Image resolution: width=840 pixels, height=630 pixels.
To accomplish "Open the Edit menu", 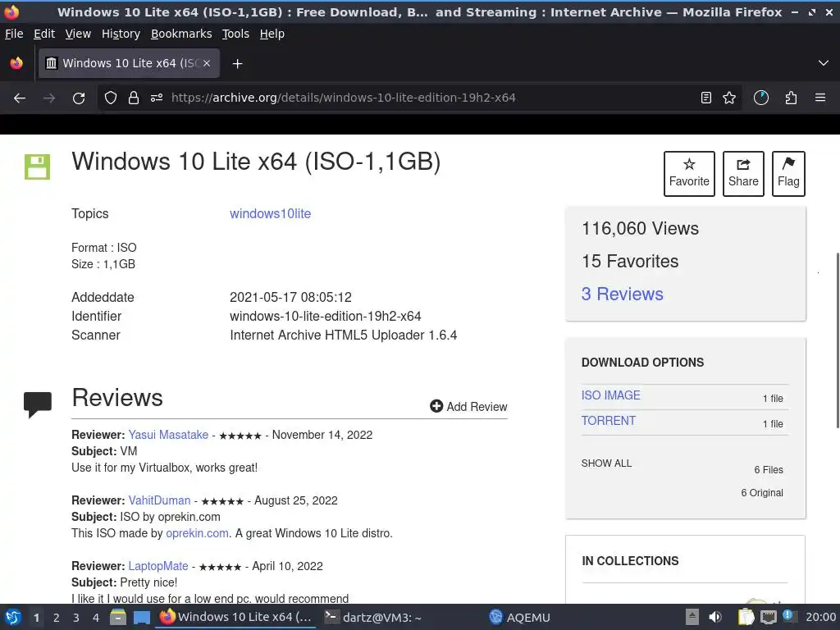I will point(44,34).
